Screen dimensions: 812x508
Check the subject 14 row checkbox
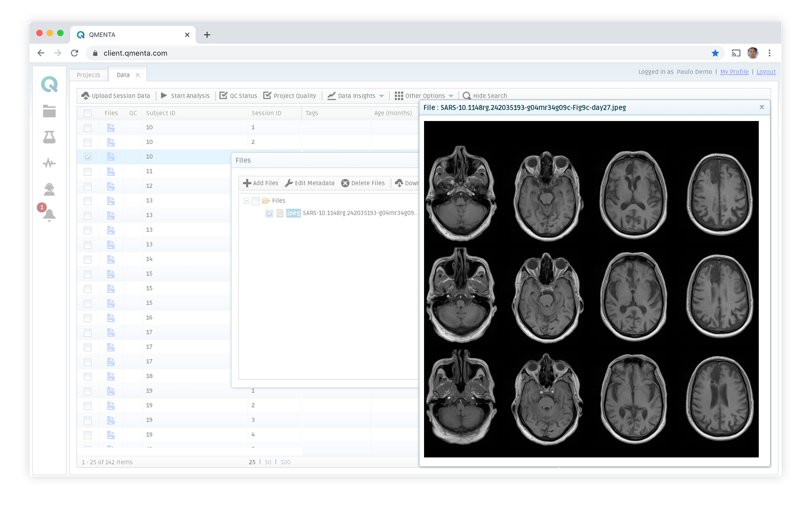pyautogui.click(x=88, y=259)
